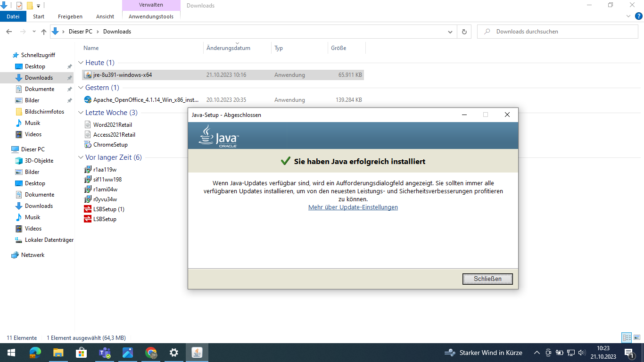Unpin Desktop from Schnellzugriff
This screenshot has height=362, width=644.
point(70,66)
